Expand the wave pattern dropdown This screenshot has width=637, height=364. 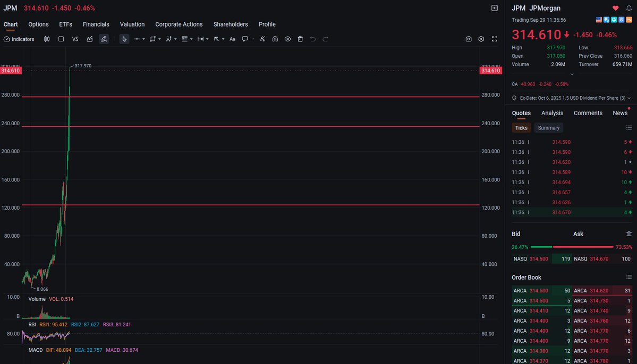(x=175, y=39)
